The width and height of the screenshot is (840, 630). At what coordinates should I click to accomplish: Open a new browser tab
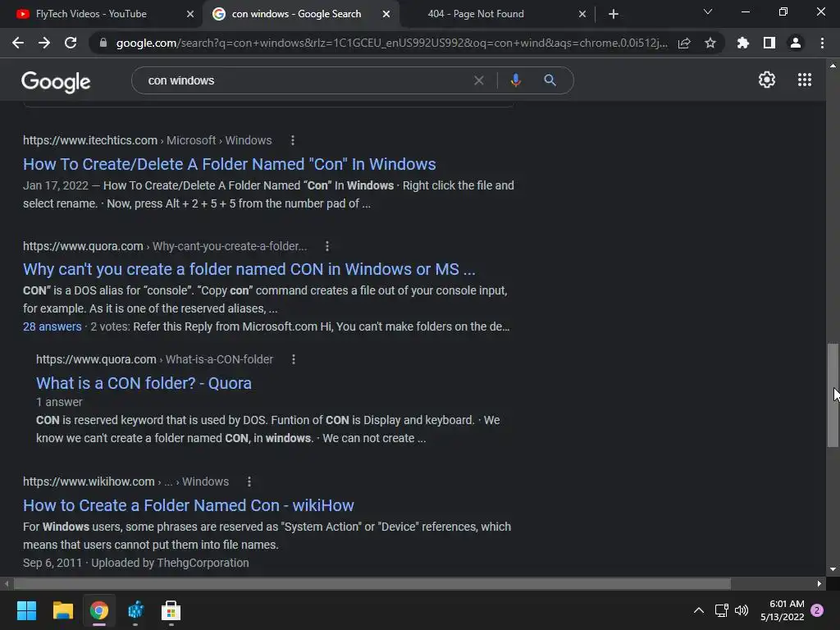pyautogui.click(x=614, y=14)
